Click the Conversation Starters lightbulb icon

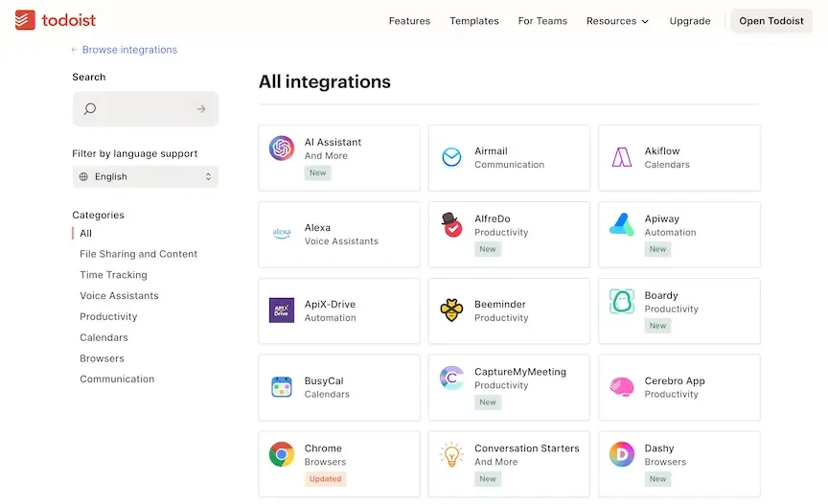451,454
